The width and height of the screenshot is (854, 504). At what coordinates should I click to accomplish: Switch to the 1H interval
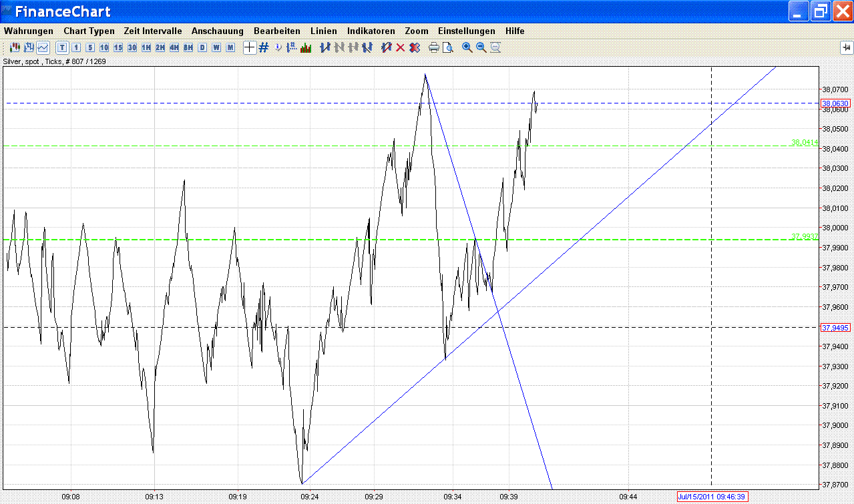pos(146,47)
